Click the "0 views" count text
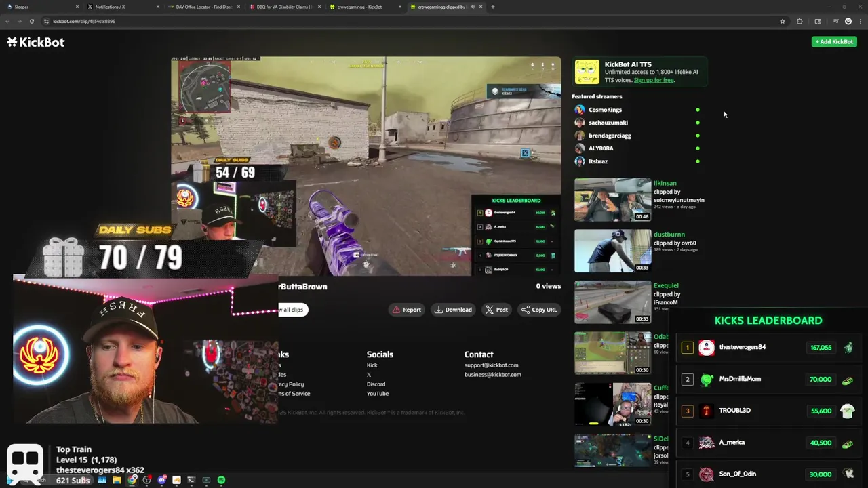 [x=549, y=286]
